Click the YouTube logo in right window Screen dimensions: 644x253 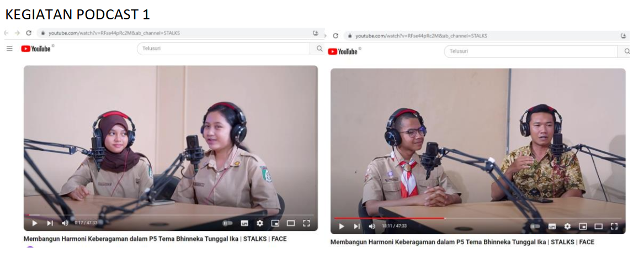click(x=343, y=51)
